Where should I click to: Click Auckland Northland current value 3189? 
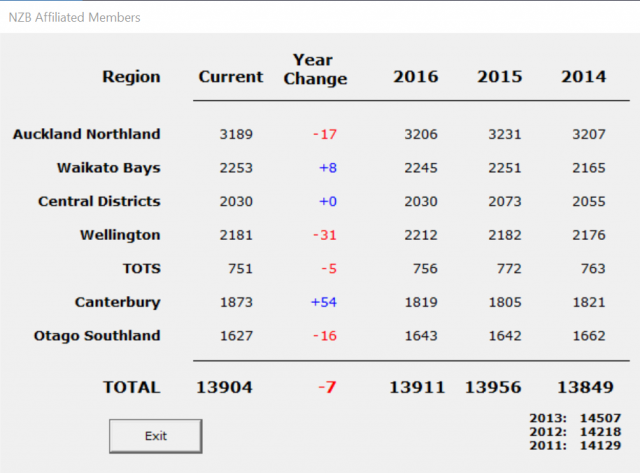point(236,134)
